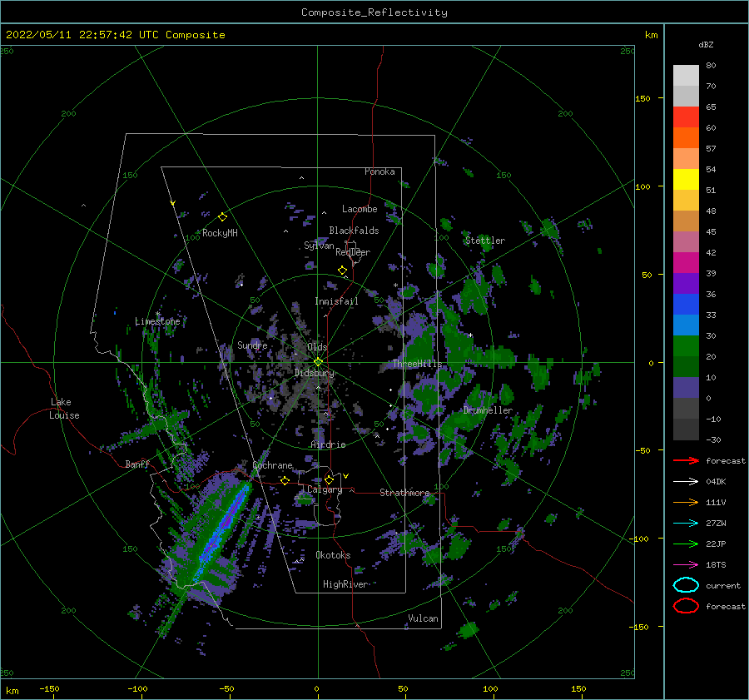Viewport: 749px width, 700px height.
Task: Click the Innisfail town label
Action: pyautogui.click(x=336, y=301)
